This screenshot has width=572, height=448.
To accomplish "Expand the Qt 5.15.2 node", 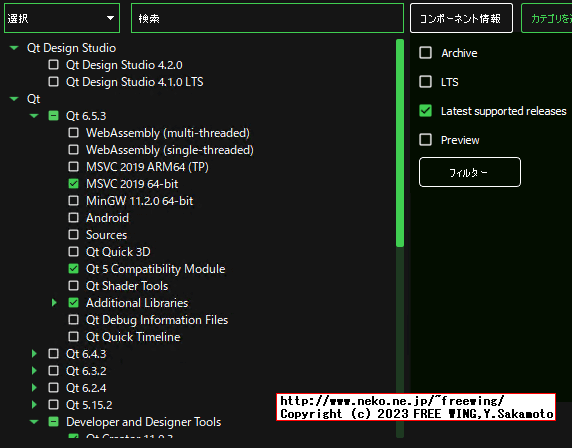I will tap(34, 405).
